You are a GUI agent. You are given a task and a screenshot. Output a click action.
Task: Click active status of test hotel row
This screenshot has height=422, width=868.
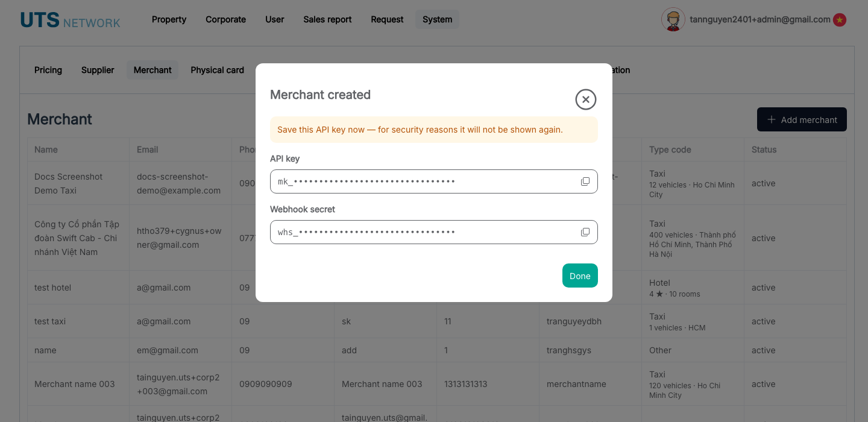point(763,288)
